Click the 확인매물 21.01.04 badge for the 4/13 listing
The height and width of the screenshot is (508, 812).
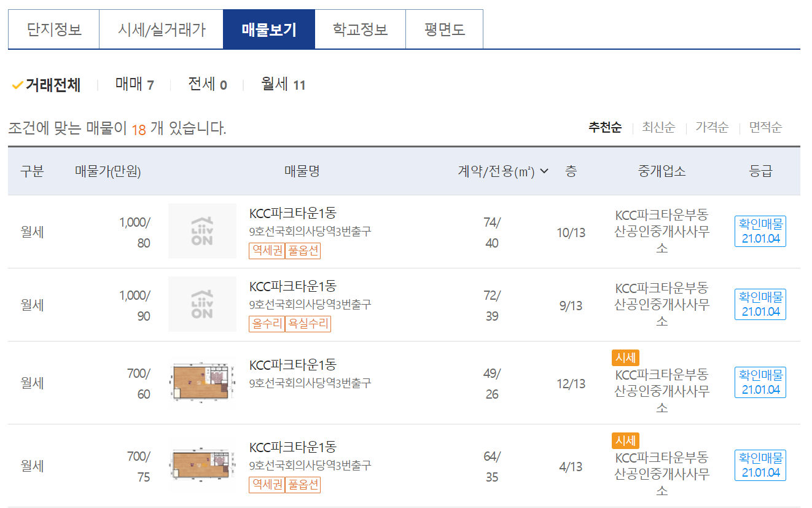(x=760, y=466)
